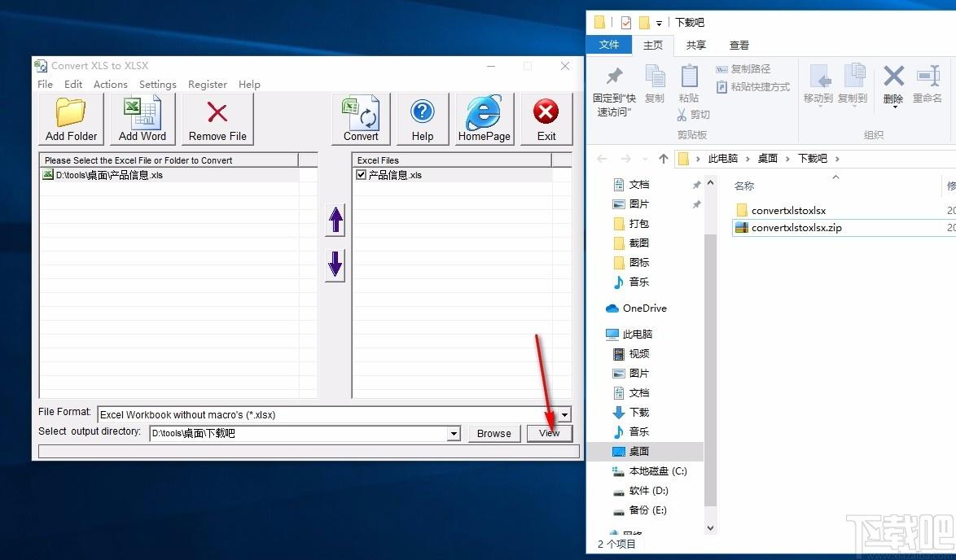Click Copy path (复制路径) in Explorer ribbon
956x560 pixels.
[x=743, y=69]
